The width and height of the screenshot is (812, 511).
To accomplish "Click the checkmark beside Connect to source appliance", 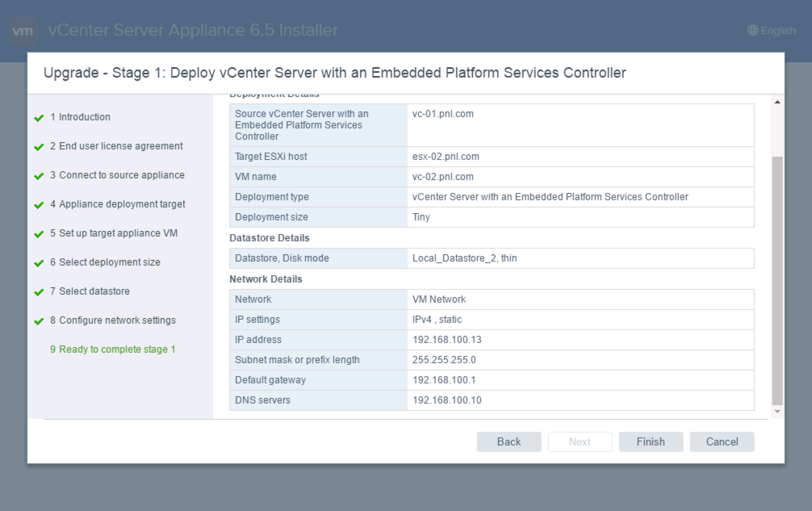I will (39, 176).
